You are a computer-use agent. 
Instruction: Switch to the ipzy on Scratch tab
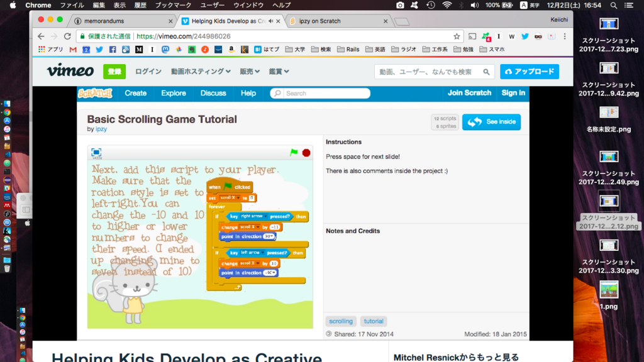coord(338,21)
